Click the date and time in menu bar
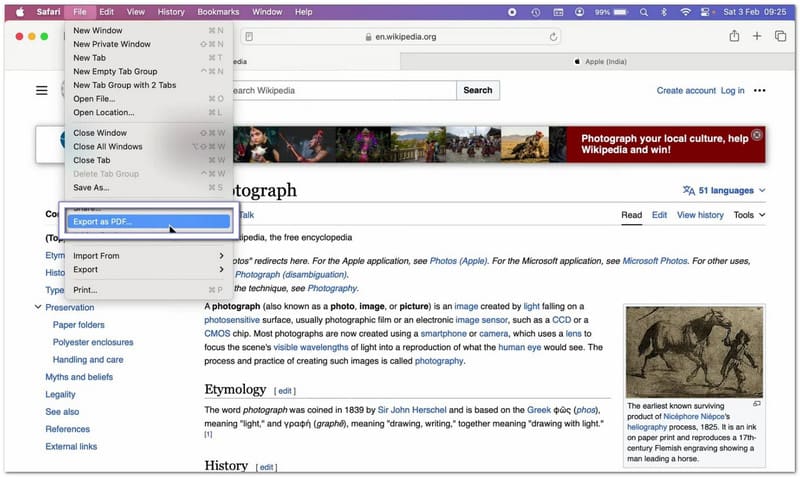Screen dimensions: 800x477 click(755, 12)
